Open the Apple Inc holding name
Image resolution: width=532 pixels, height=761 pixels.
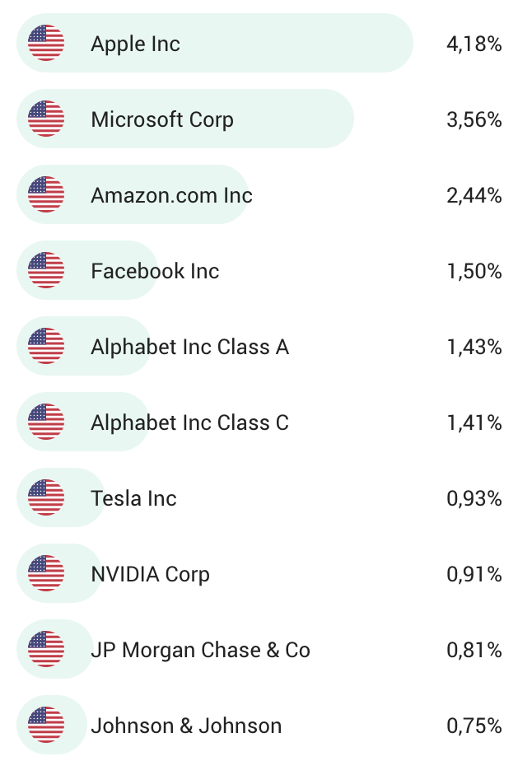coord(135,44)
